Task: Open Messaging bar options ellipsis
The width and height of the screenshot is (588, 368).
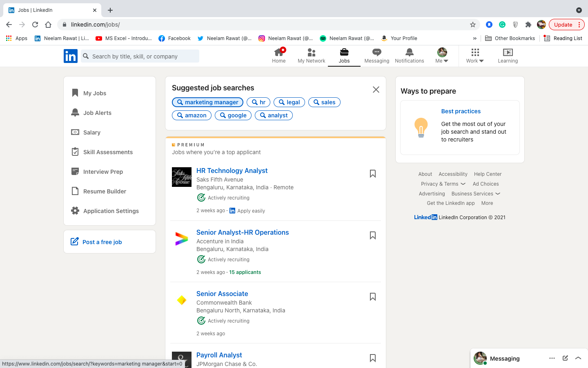Action: pyautogui.click(x=552, y=358)
